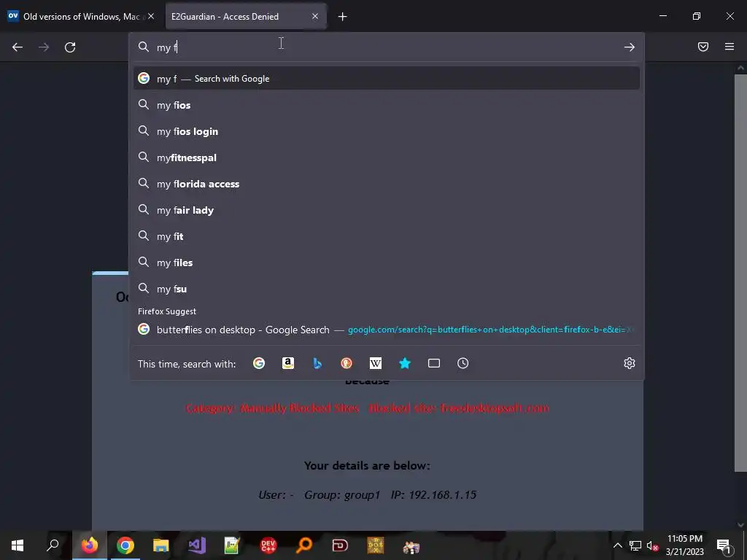The height and width of the screenshot is (560, 747).
Task: Open 'butterflies on desktop - Google Search' history entry
Action: (x=387, y=330)
